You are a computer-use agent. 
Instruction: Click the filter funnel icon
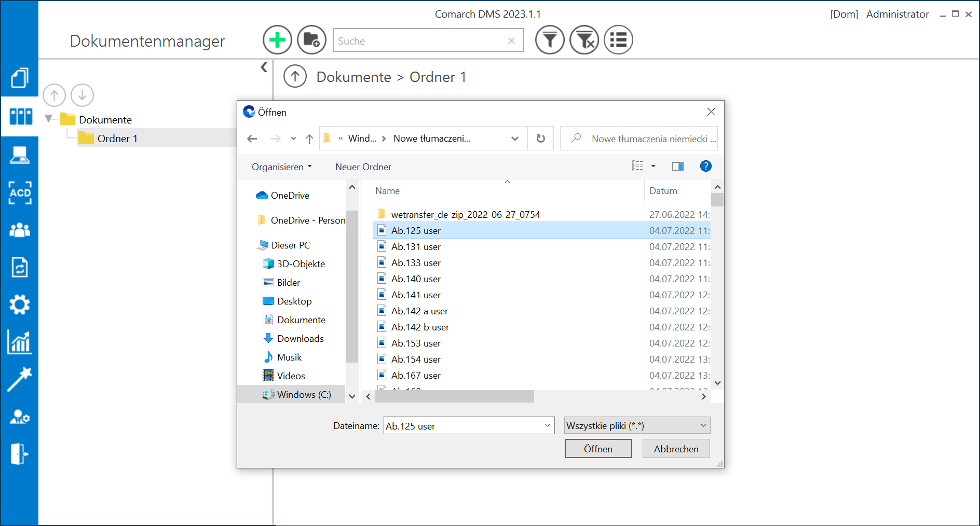click(550, 40)
